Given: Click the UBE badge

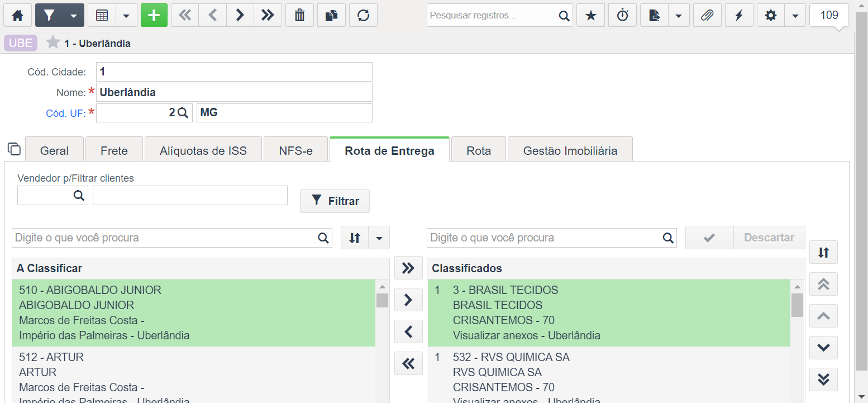Looking at the screenshot, I should click(21, 43).
